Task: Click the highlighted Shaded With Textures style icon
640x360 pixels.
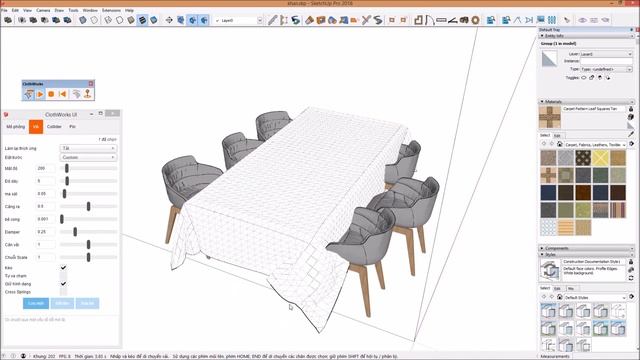Action: point(142,20)
